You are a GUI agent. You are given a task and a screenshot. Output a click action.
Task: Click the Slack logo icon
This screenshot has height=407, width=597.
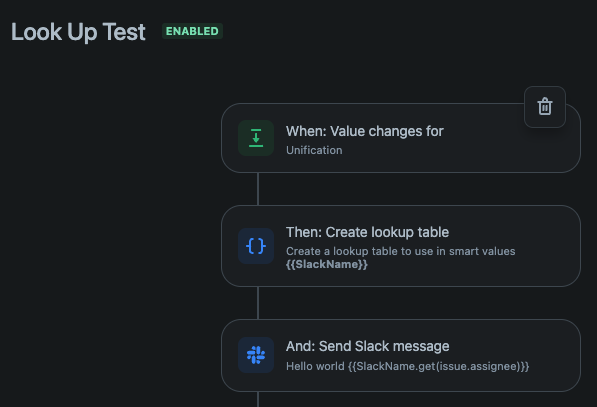[256, 355]
